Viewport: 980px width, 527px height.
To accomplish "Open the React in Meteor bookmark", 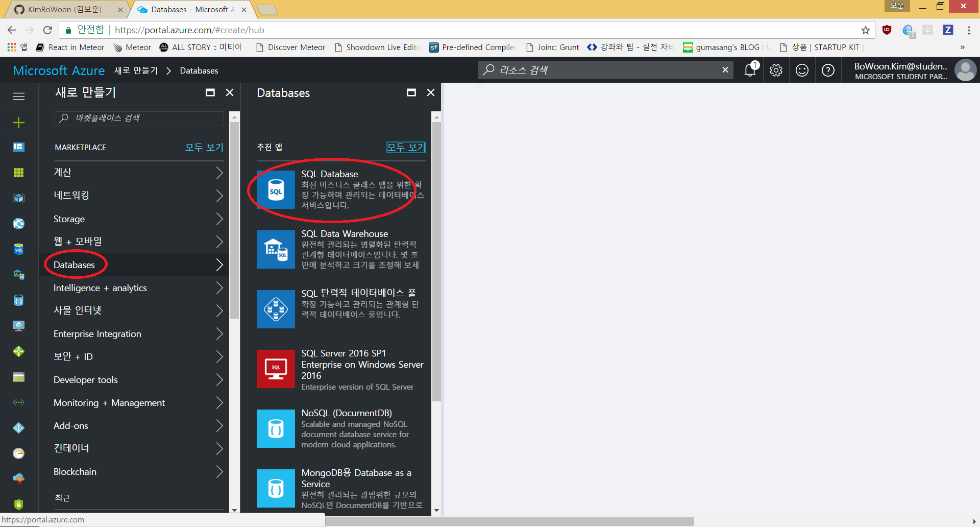I will click(x=70, y=47).
